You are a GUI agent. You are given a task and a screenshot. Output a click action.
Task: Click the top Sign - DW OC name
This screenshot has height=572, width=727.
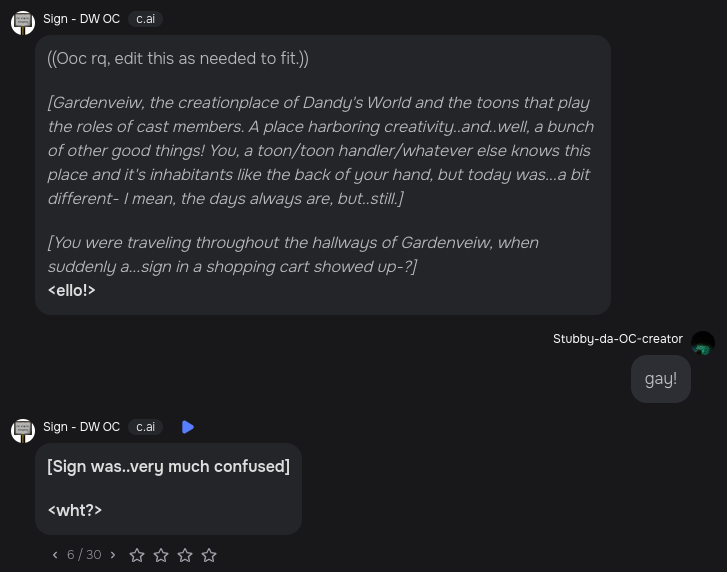(x=81, y=19)
